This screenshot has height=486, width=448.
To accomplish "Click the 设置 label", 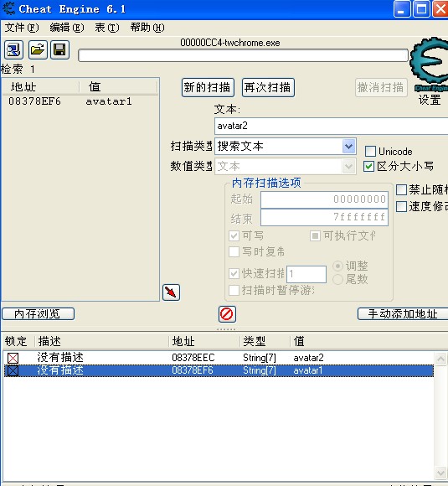I will 430,100.
